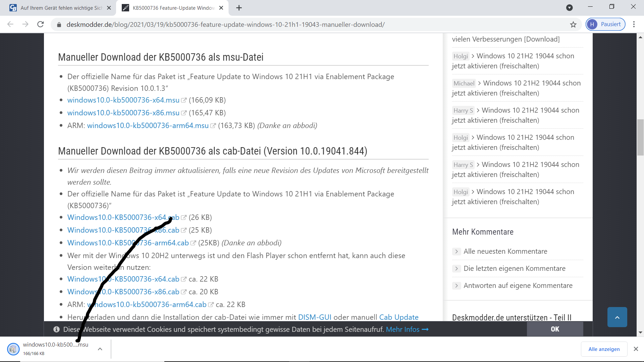Click the '(166,09 KB)' file size text
Viewport: 644px width, 362px height.
(x=207, y=100)
